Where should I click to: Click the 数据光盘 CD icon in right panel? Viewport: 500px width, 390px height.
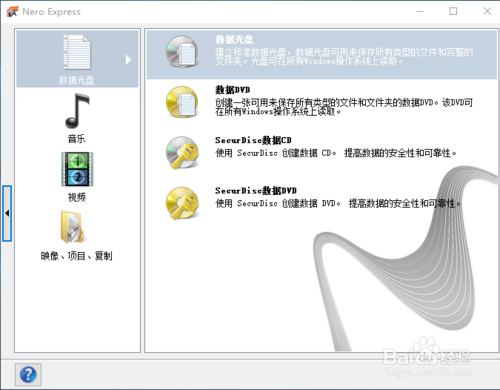(x=182, y=52)
